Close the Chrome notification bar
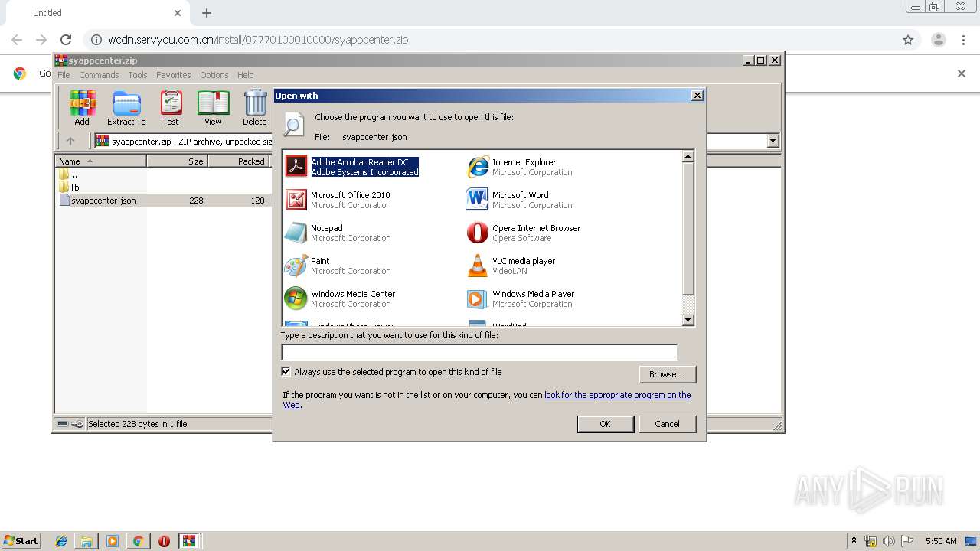 point(962,73)
